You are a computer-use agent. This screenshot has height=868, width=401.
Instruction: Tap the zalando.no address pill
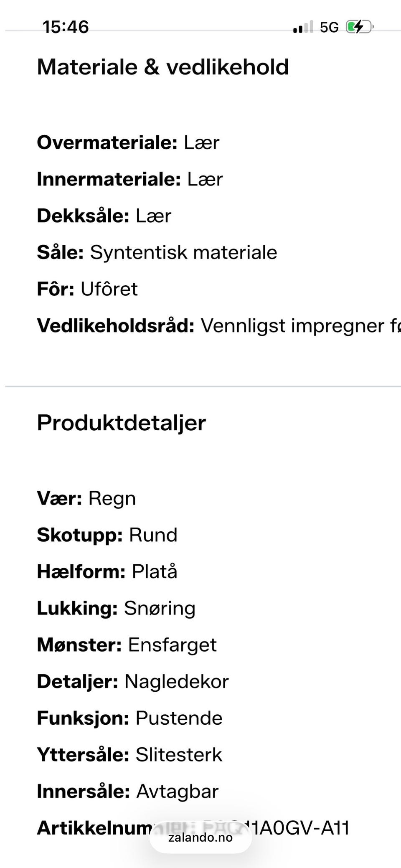[x=200, y=838]
